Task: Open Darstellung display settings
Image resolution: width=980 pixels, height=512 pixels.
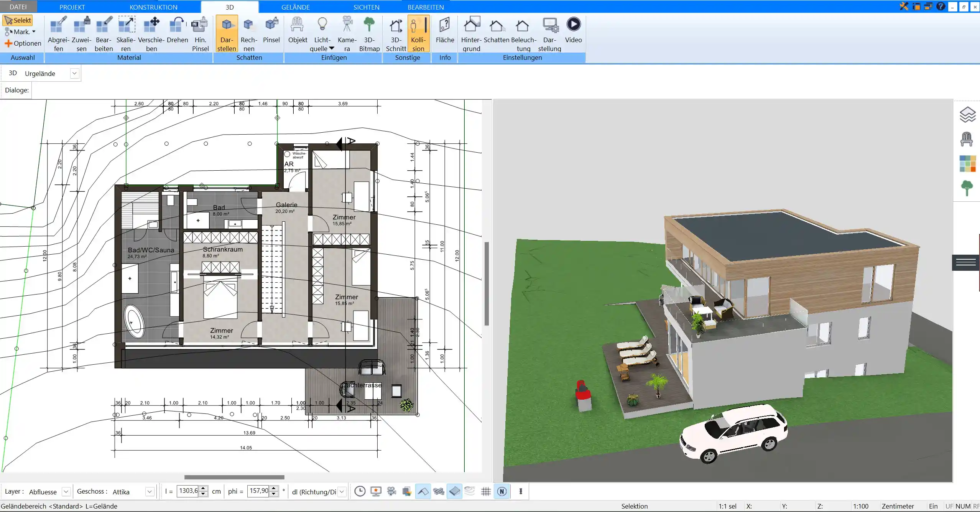Action: click(x=549, y=34)
